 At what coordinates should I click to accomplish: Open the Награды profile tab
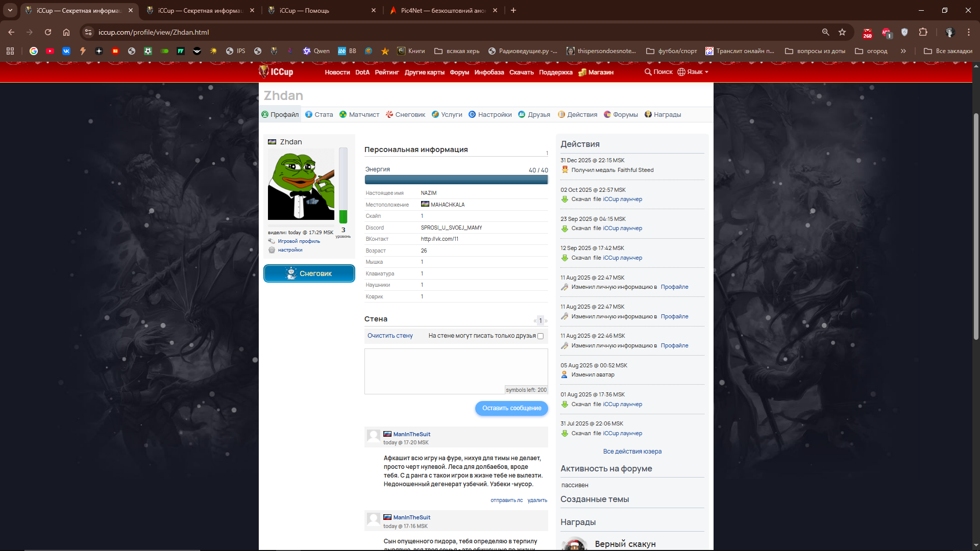coord(663,115)
